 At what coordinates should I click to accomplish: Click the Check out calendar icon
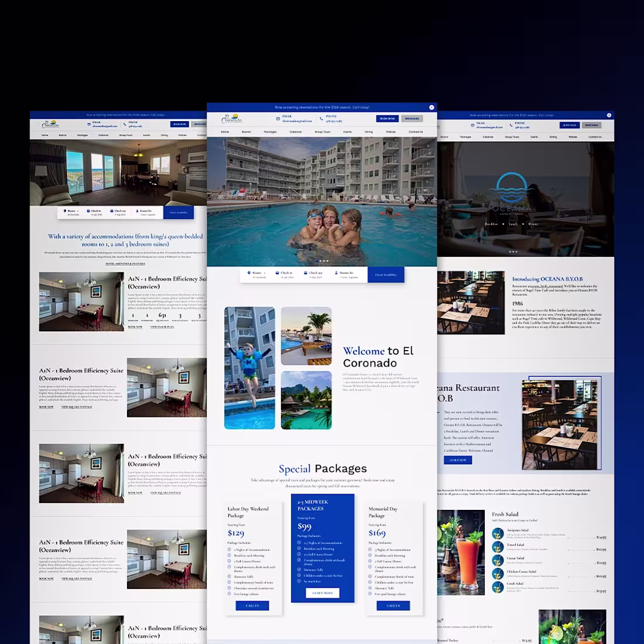tap(304, 273)
